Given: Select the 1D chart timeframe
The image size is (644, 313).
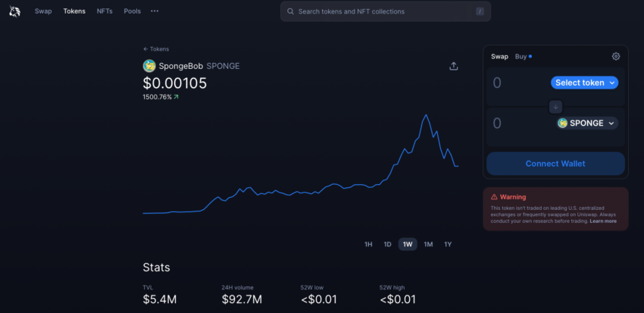Looking at the screenshot, I should coord(387,244).
